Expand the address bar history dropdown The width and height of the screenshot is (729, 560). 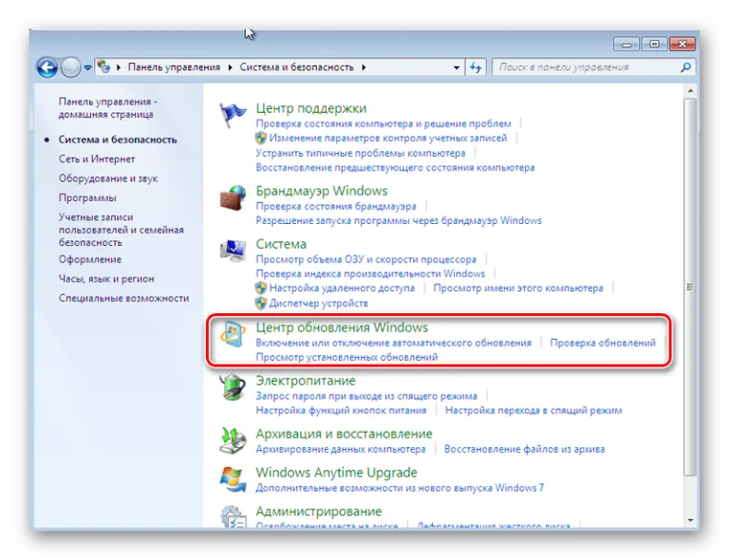click(x=457, y=67)
